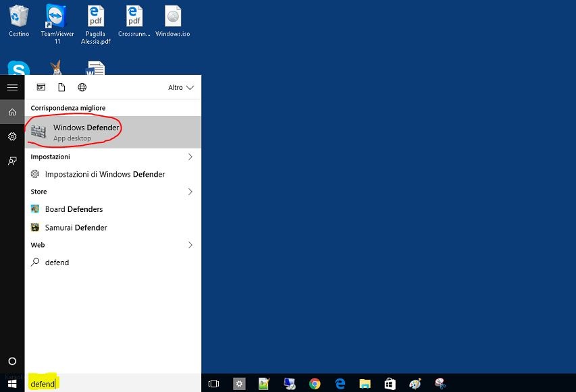Select the Cestino recycle bin desktop icon
Viewport: 576px width, 392px height.
[19, 20]
